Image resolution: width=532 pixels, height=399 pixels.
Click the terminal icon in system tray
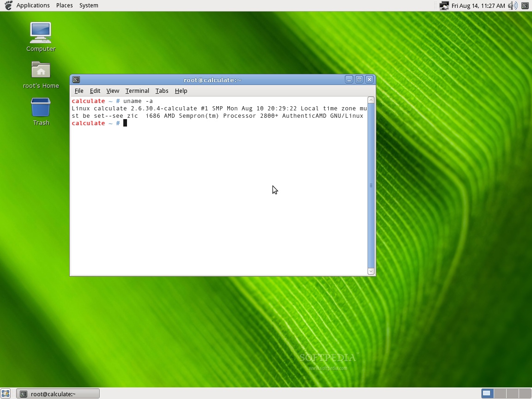click(525, 5)
